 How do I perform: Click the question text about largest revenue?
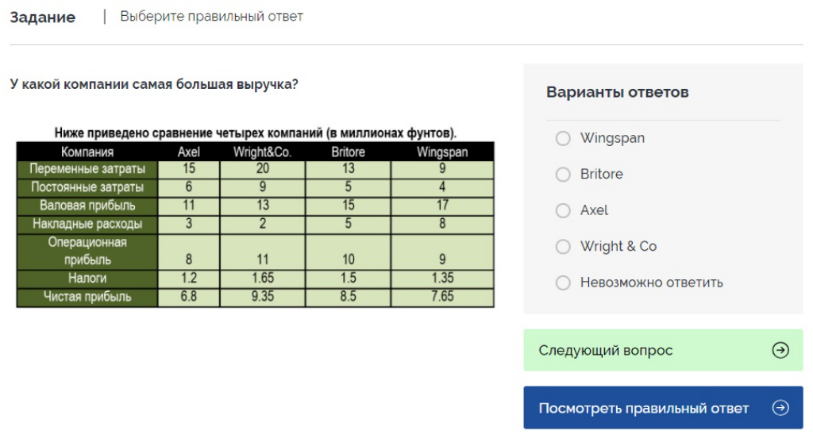[x=153, y=84]
